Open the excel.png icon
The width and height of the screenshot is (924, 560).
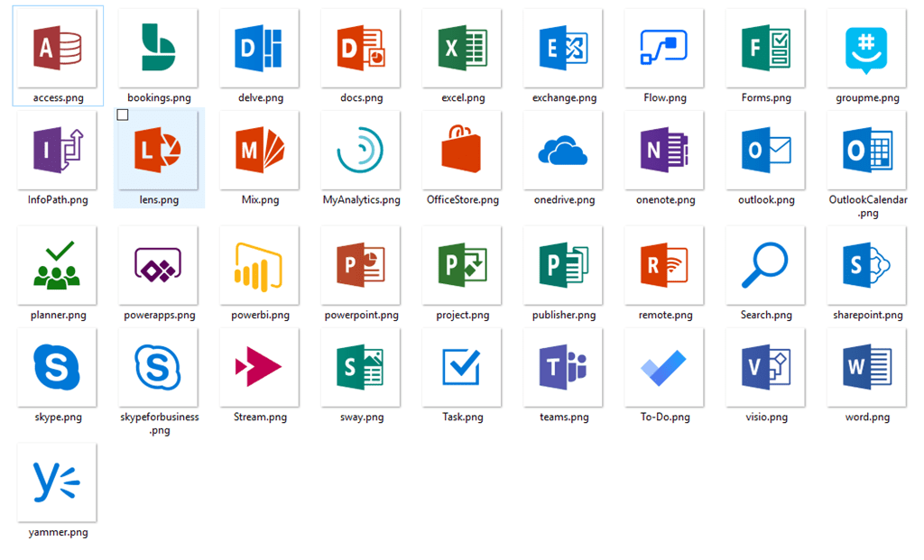click(461, 50)
